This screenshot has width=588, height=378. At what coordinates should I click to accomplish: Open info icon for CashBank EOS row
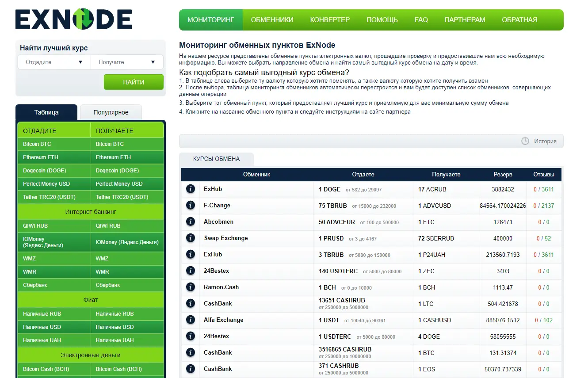191,369
